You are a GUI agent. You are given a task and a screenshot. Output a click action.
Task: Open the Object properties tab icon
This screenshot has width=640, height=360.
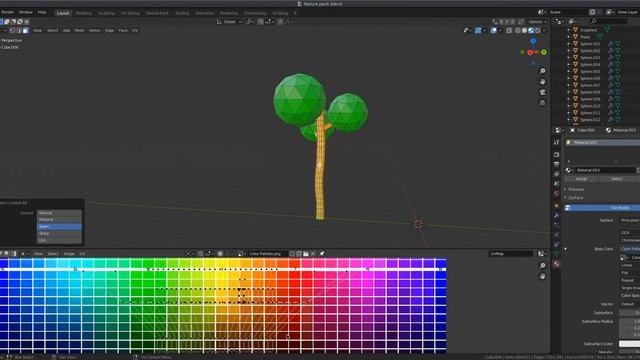pyautogui.click(x=556, y=206)
